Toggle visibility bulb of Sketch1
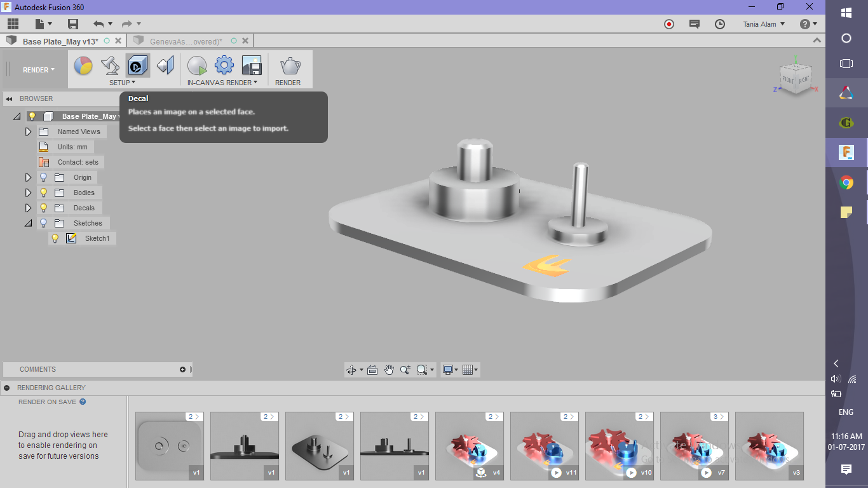868x488 pixels. click(x=55, y=239)
